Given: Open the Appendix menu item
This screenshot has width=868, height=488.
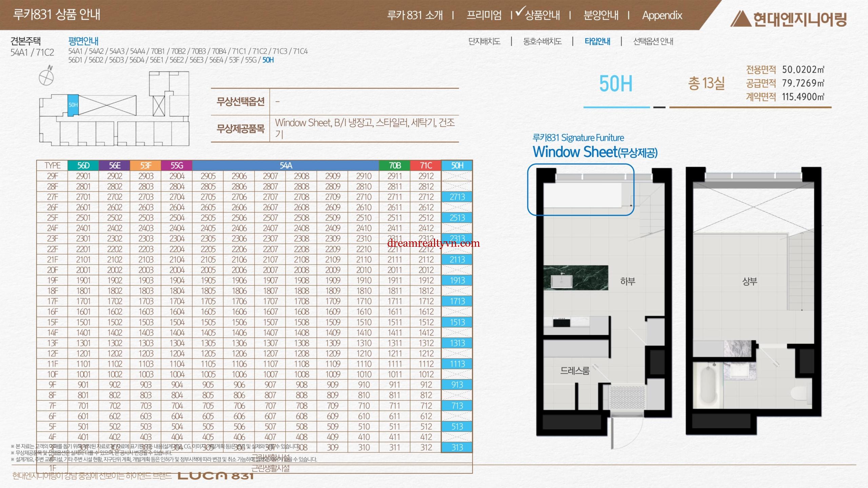Looking at the screenshot, I should click(662, 15).
